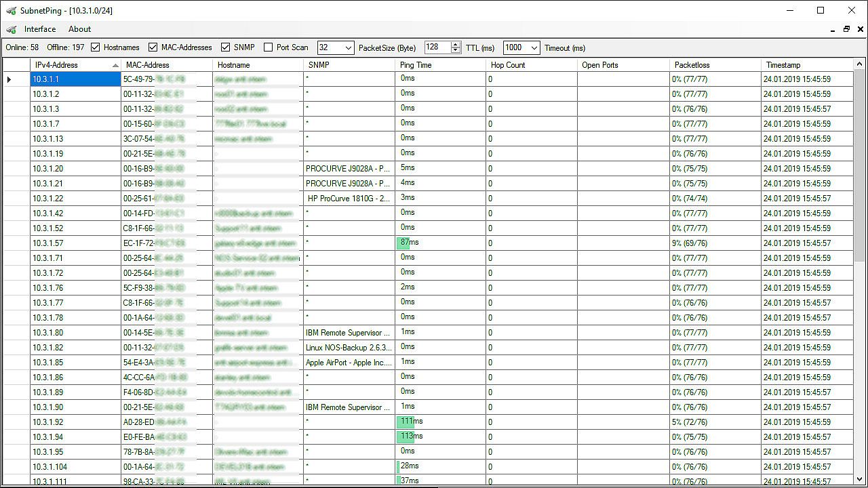Click the SubnetPing icon in the title bar
The image size is (868, 488).
click(x=11, y=10)
